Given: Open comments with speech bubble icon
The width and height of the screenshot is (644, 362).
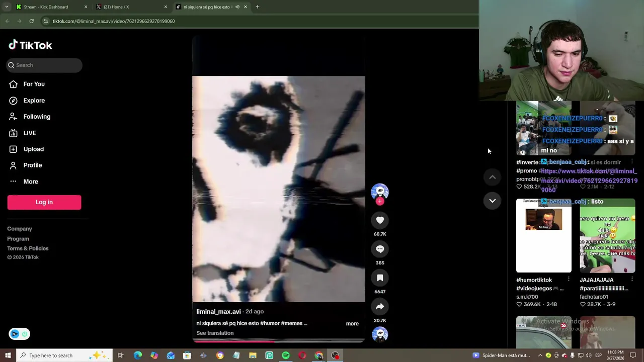Looking at the screenshot, I should click(x=380, y=249).
